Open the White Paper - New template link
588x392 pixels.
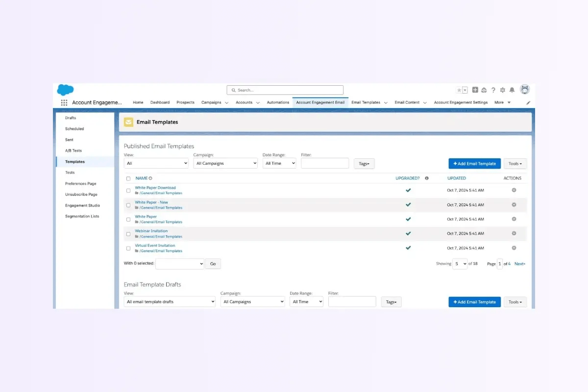(151, 202)
